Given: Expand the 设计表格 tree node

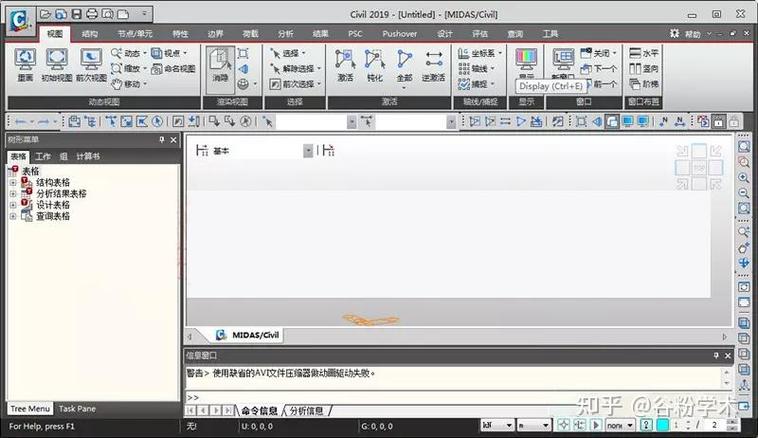Looking at the screenshot, I should tap(13, 205).
